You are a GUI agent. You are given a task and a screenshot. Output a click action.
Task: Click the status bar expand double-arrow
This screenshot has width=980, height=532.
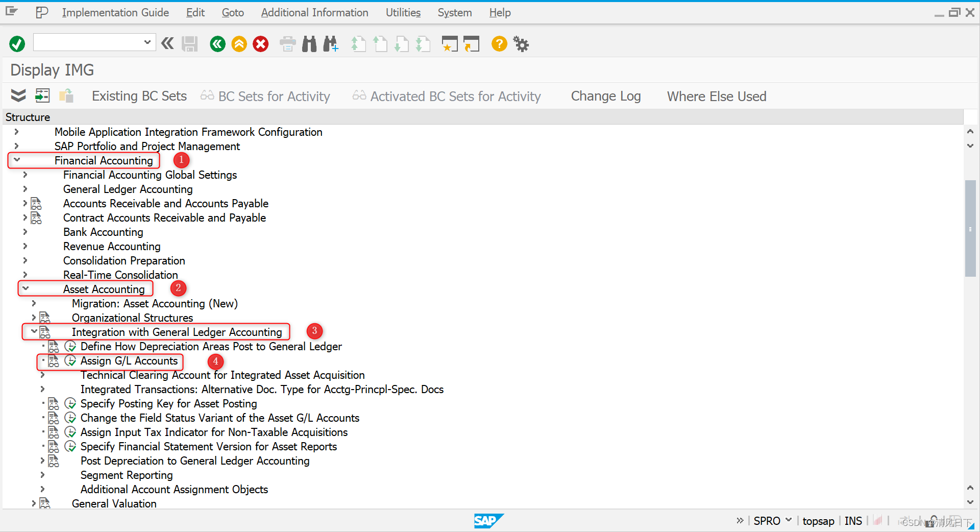(x=740, y=520)
